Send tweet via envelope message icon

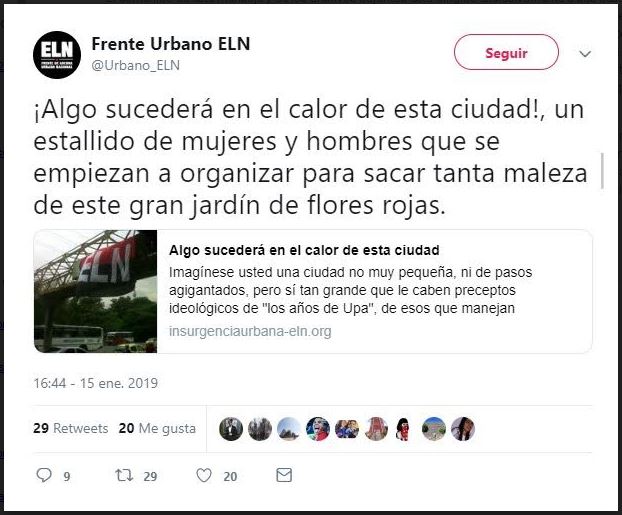284,475
